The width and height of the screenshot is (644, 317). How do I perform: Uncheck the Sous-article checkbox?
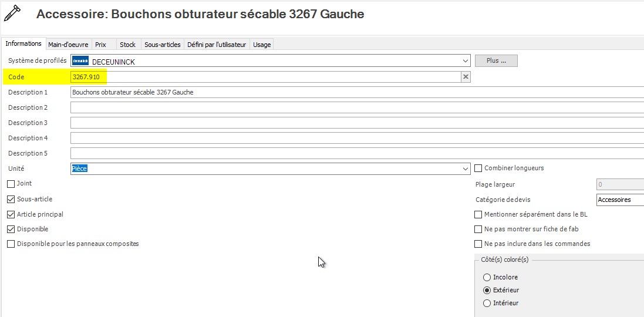(x=11, y=199)
